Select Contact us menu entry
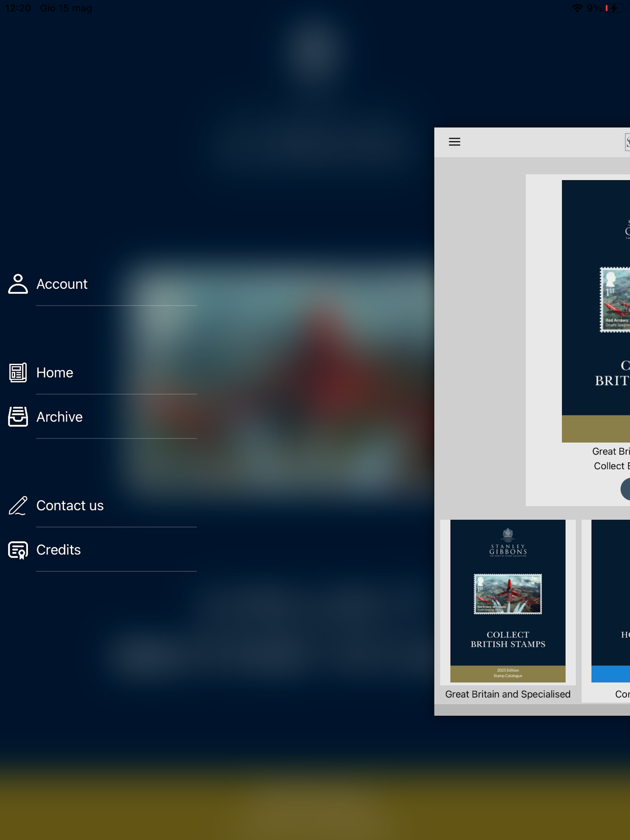This screenshot has width=630, height=840. [x=70, y=505]
